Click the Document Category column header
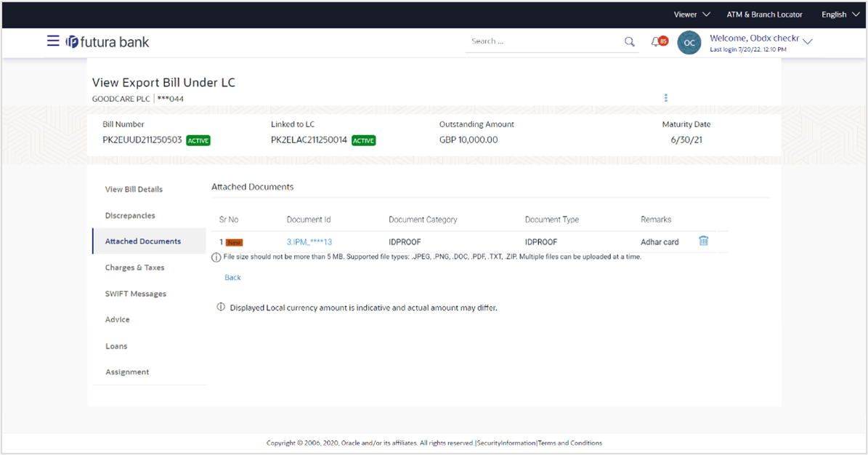868x455 pixels. tap(423, 220)
